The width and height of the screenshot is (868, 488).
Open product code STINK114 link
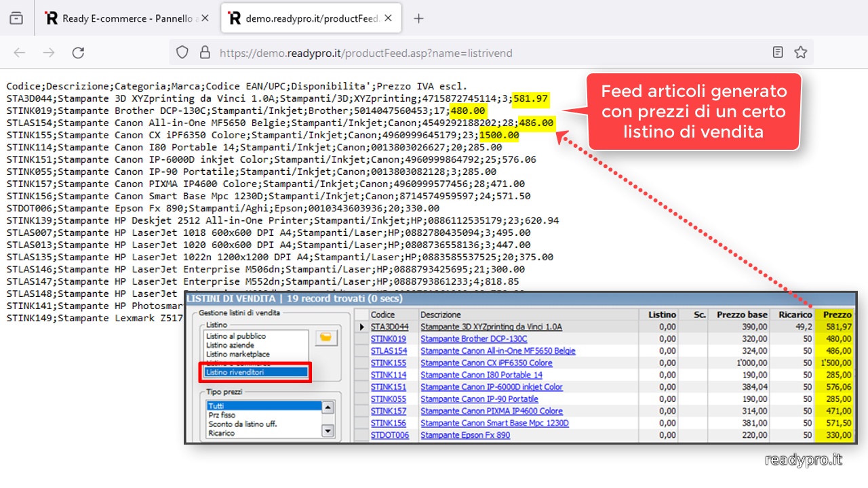pos(389,375)
